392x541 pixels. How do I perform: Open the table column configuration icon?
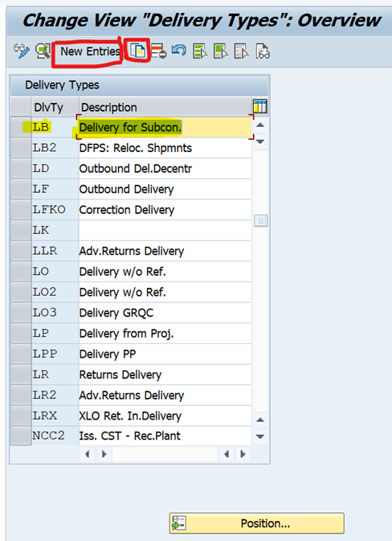pos(260,106)
